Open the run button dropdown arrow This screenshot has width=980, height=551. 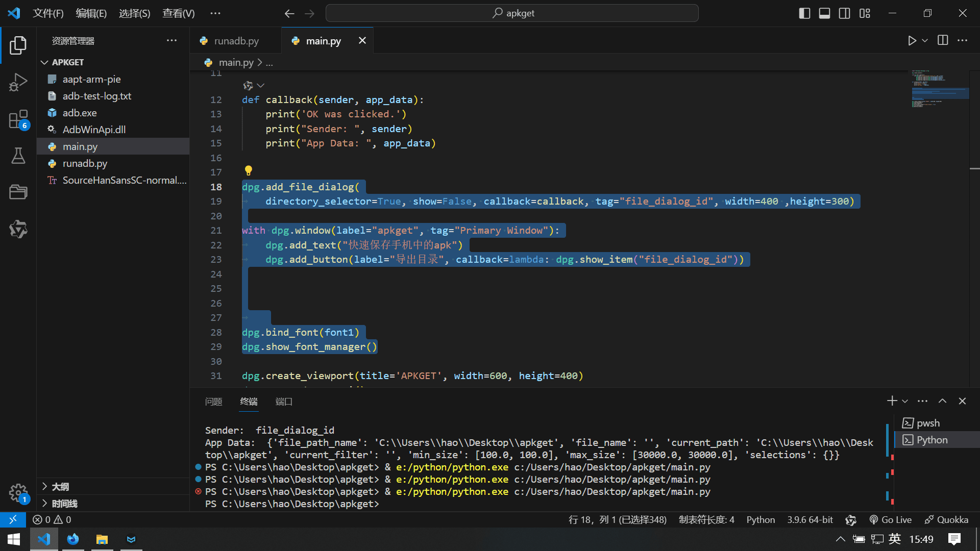point(925,41)
